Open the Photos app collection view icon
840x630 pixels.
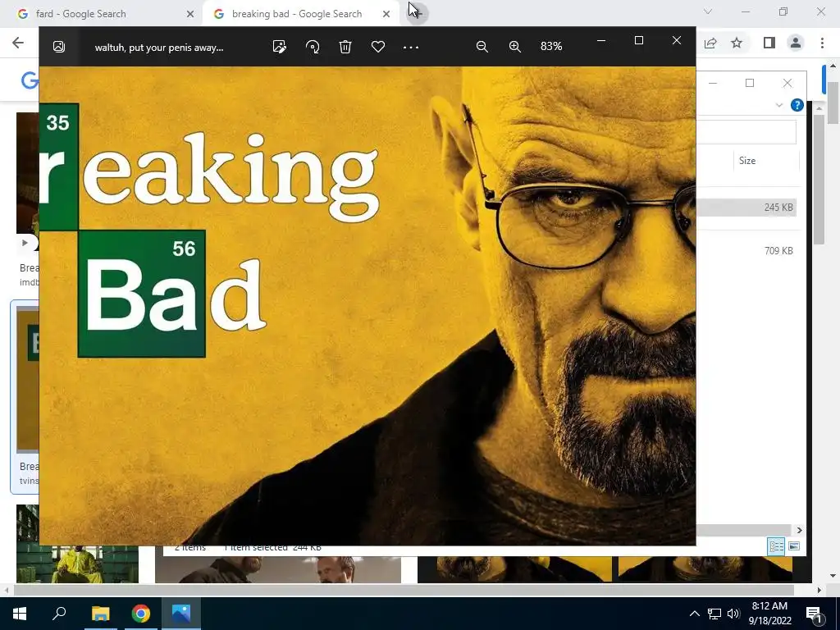click(x=59, y=47)
